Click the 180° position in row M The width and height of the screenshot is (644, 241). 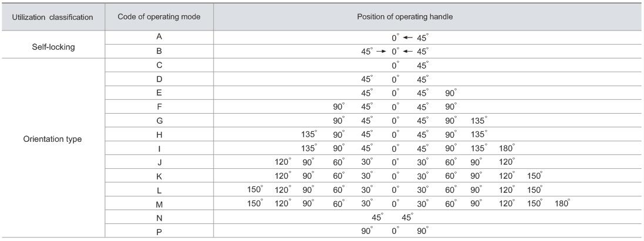[x=562, y=203]
